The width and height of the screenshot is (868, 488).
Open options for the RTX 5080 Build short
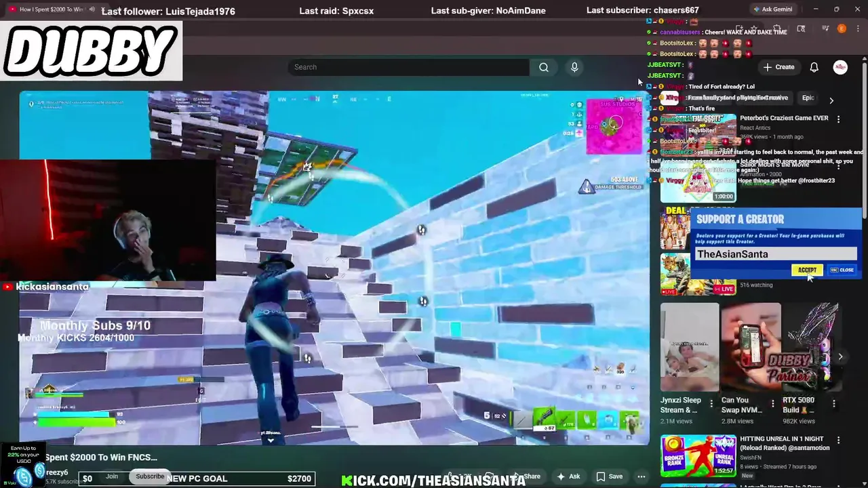833,404
